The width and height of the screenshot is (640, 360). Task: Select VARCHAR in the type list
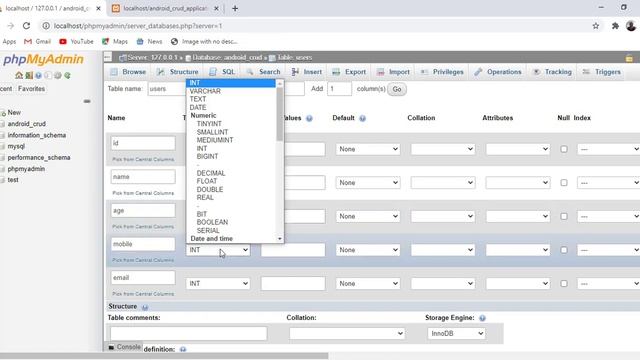point(205,91)
